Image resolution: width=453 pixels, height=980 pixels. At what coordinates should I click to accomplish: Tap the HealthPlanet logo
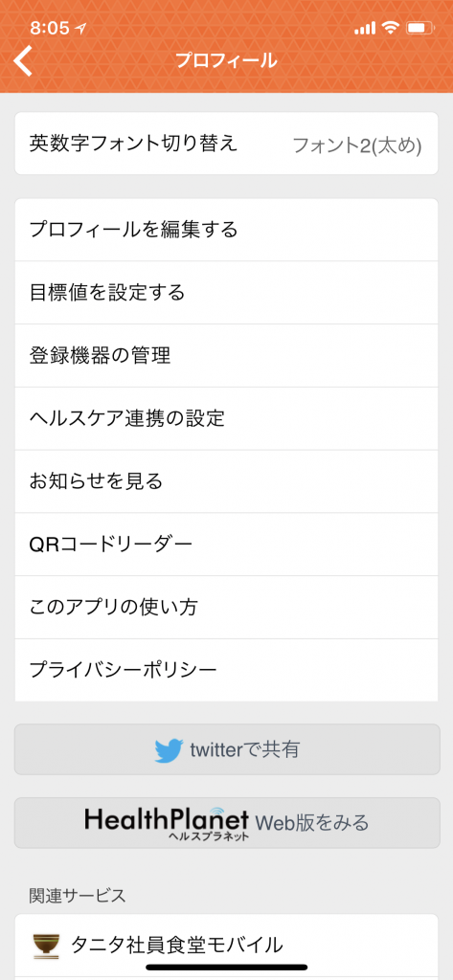pyautogui.click(x=167, y=822)
